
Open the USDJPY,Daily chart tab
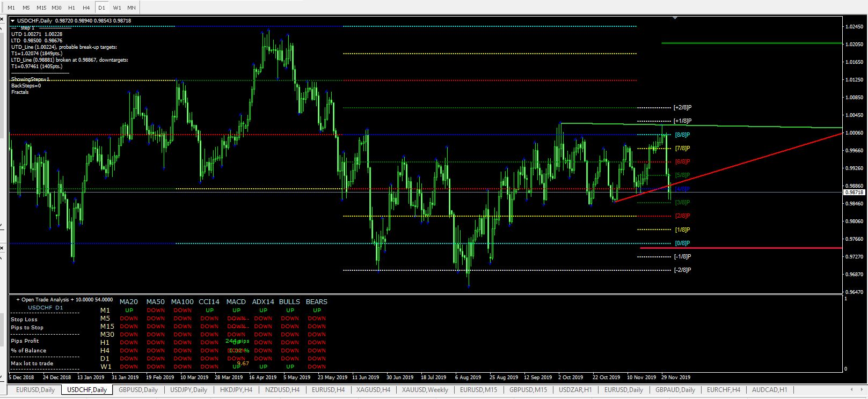[x=188, y=390]
